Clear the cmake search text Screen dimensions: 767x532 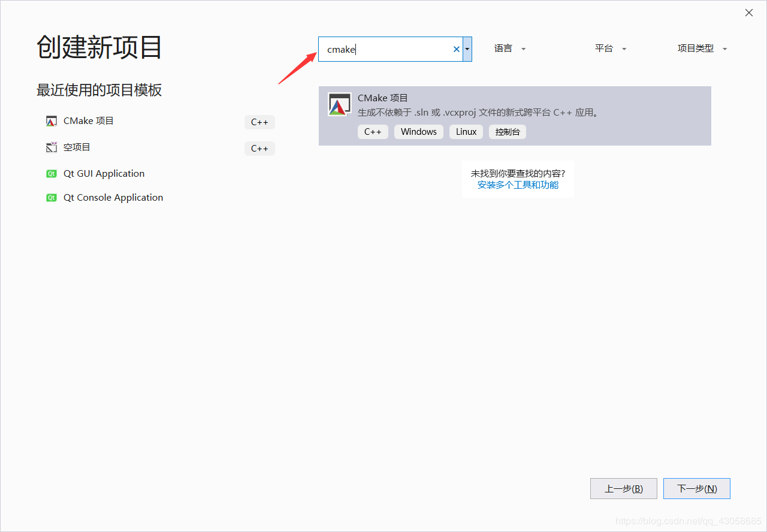(456, 49)
